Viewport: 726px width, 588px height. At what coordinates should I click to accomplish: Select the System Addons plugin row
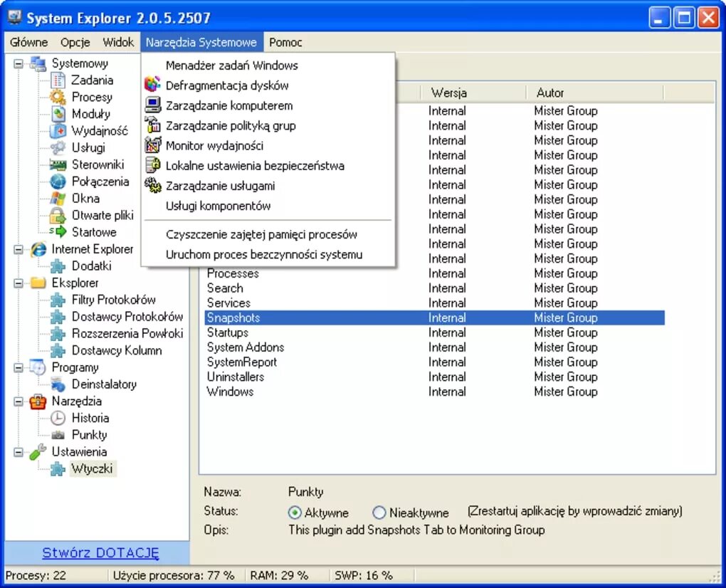[x=434, y=347]
